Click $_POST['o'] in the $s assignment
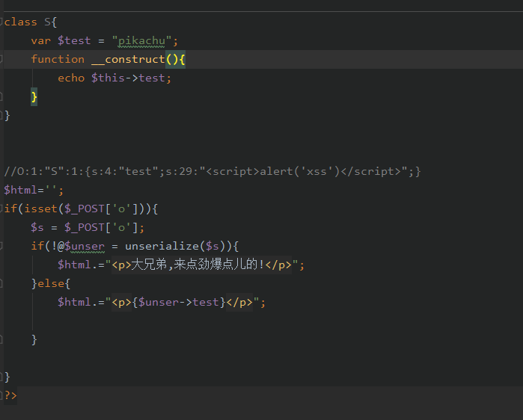This screenshot has height=420, width=523. pyautogui.click(x=101, y=227)
